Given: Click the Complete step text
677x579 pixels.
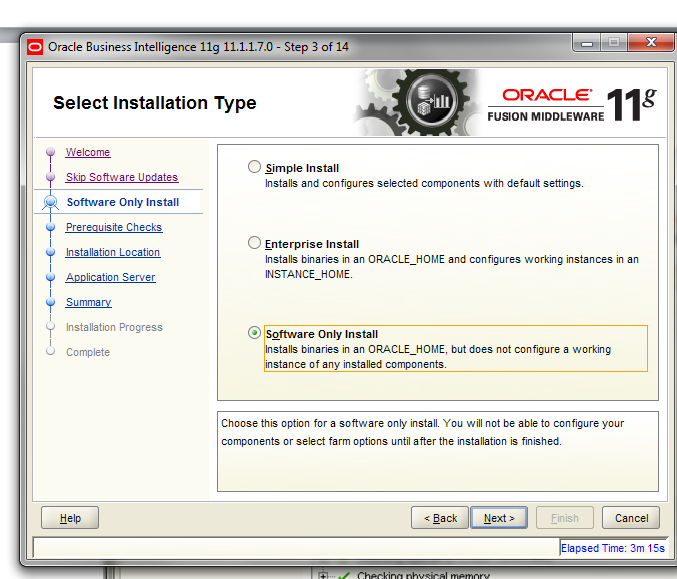Looking at the screenshot, I should point(88,352).
